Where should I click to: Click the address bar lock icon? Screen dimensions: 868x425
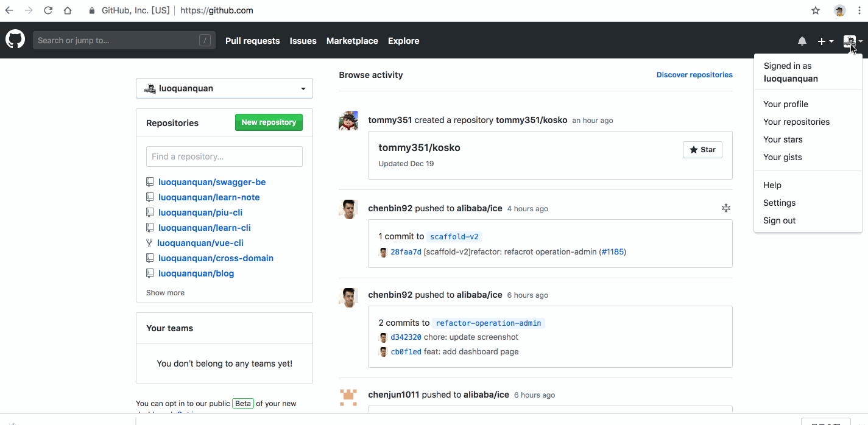[x=92, y=10]
